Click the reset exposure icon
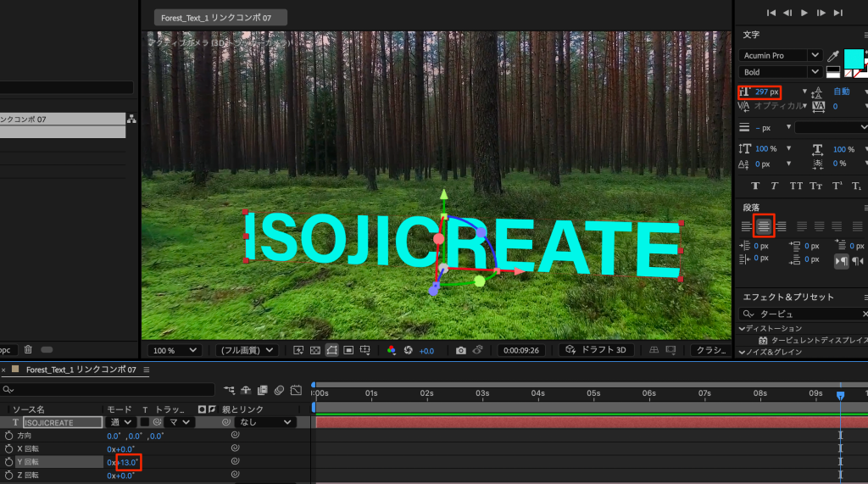This screenshot has height=484, width=868. pyautogui.click(x=408, y=350)
